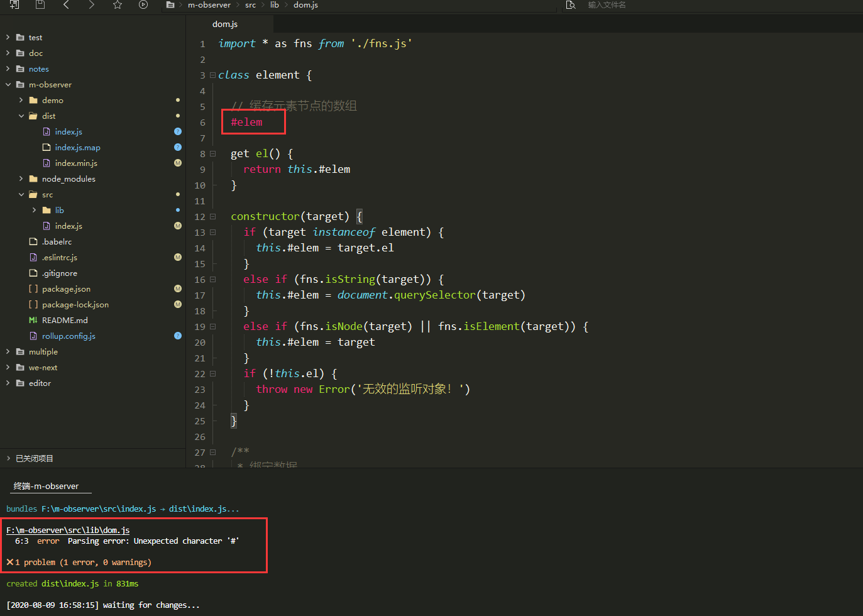
Task: Click dom.js in the breadcrumb path
Action: (x=305, y=4)
